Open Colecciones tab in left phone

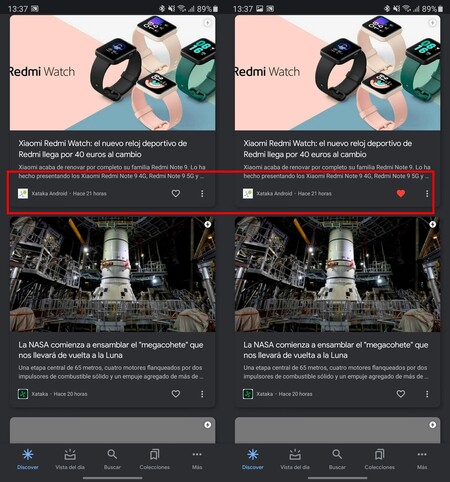[155, 459]
